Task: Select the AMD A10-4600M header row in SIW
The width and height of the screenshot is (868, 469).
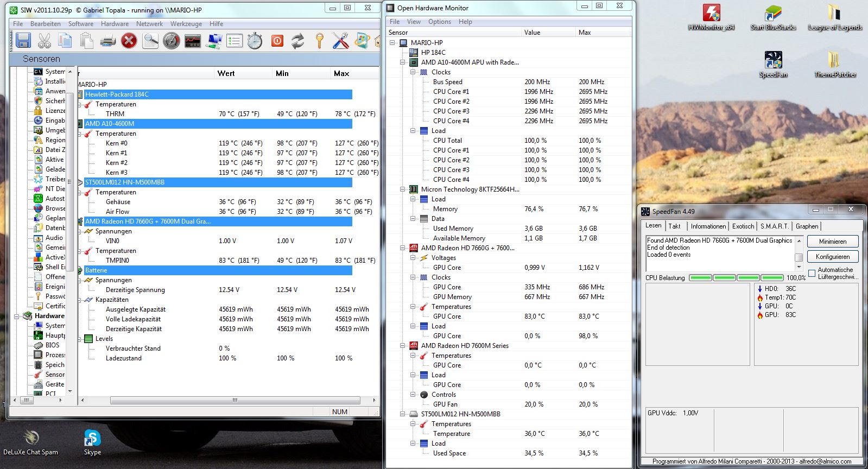Action: click(x=218, y=124)
